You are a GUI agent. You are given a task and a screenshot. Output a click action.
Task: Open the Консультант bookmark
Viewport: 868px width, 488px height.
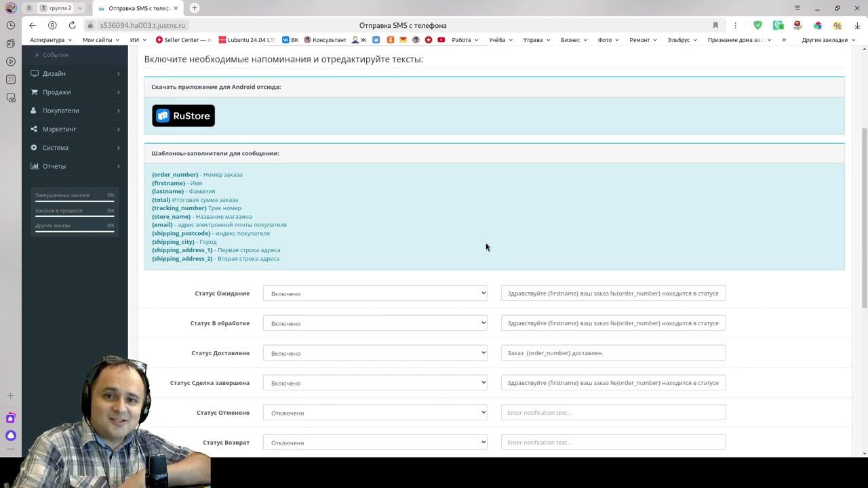pyautogui.click(x=325, y=40)
